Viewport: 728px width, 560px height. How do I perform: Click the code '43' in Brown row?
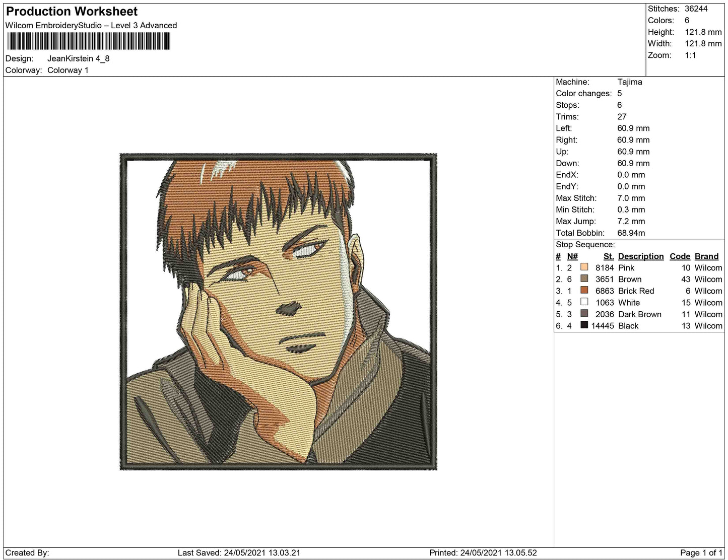686,279
